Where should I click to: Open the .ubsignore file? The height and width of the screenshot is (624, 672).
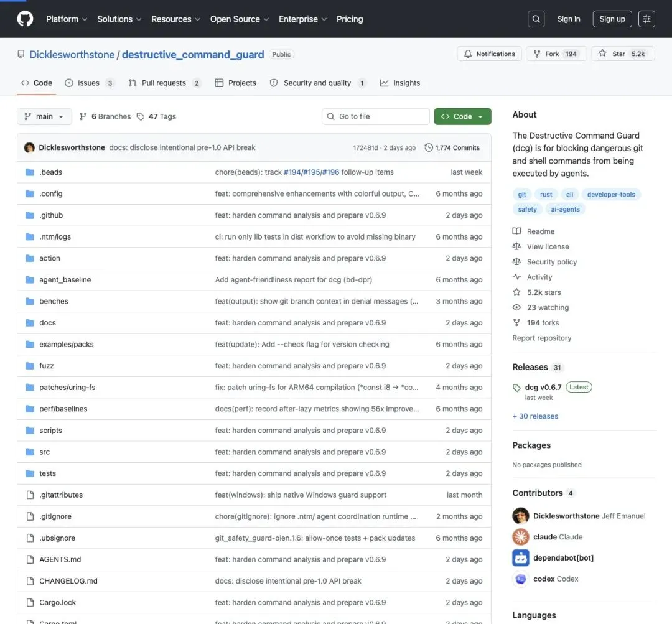coord(57,538)
